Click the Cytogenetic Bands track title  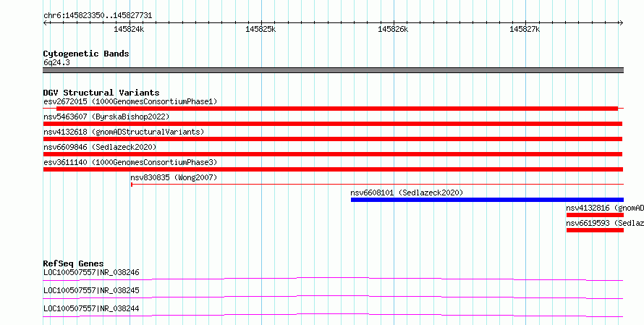(x=86, y=54)
